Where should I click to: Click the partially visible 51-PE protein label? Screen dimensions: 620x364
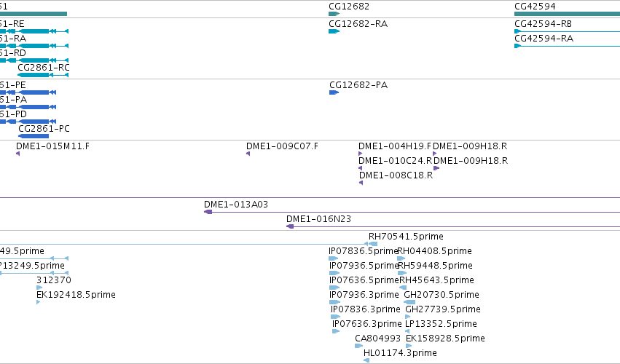13,85
